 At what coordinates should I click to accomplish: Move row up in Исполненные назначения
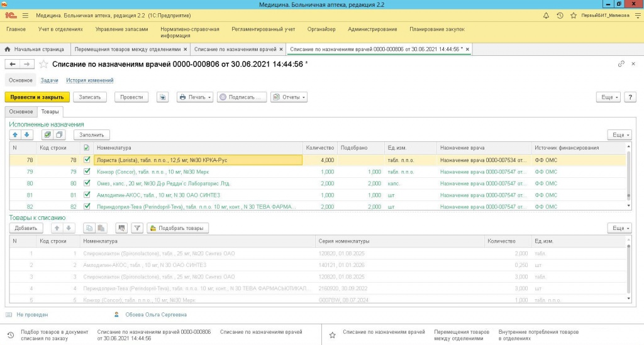pos(15,134)
